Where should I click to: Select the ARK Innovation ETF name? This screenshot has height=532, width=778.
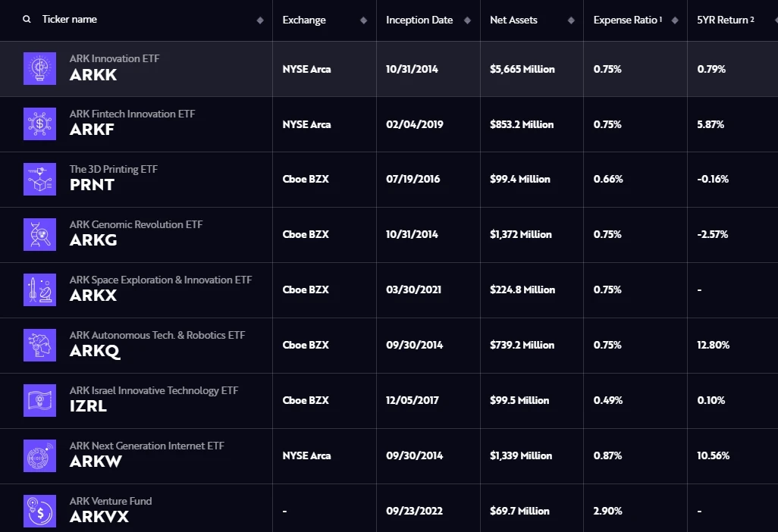pos(115,58)
